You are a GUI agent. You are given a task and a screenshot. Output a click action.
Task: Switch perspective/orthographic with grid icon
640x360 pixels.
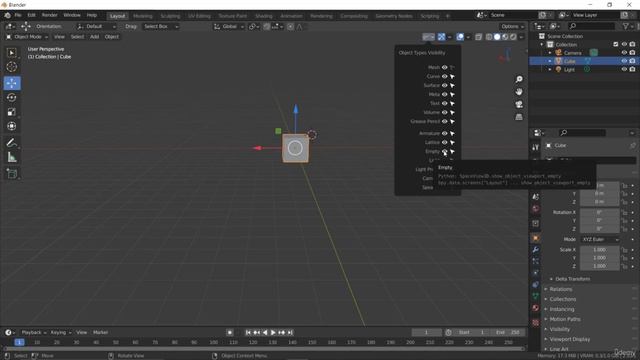click(519, 117)
